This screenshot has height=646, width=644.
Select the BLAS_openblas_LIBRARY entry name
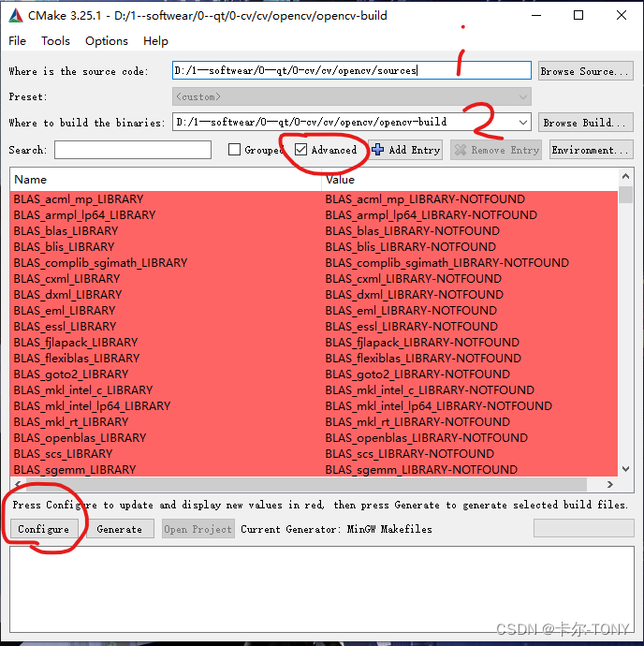pyautogui.click(x=80, y=438)
